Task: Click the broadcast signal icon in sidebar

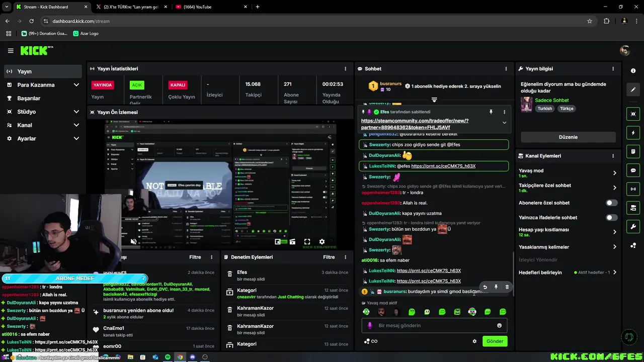Action: (x=633, y=189)
